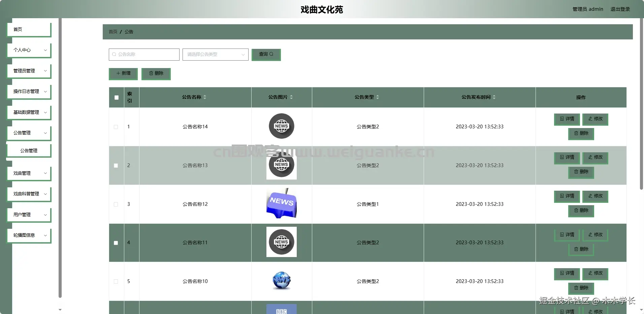
Task: Select all rows with header checkbox
Action: coord(117,97)
